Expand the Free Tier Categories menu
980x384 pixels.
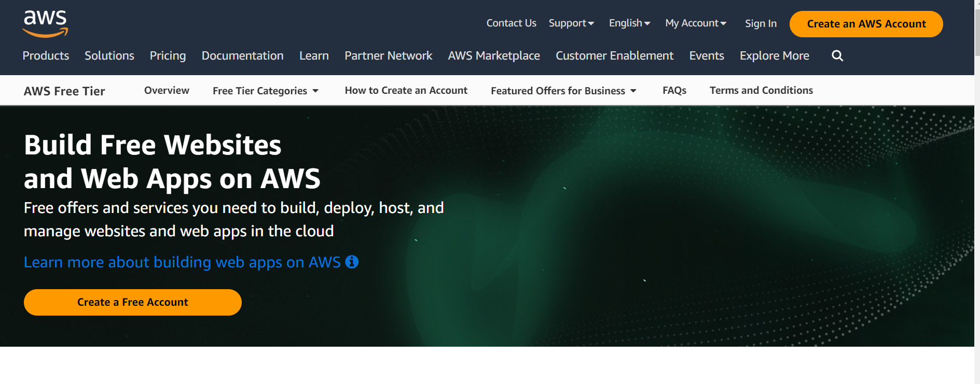pos(266,91)
